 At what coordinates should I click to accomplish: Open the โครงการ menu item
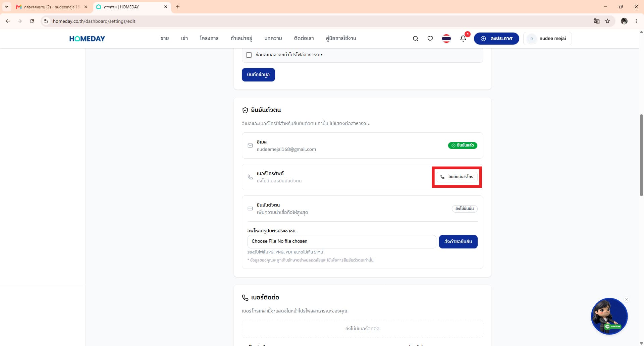click(209, 38)
